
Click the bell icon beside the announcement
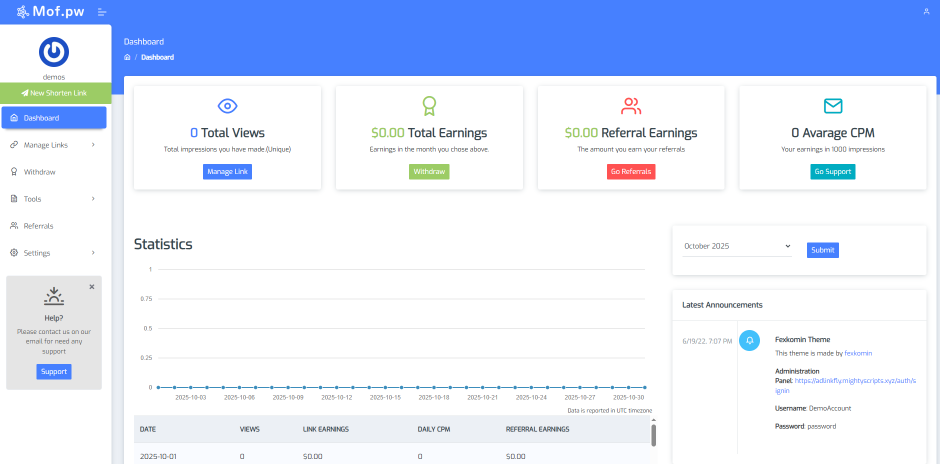pos(749,340)
